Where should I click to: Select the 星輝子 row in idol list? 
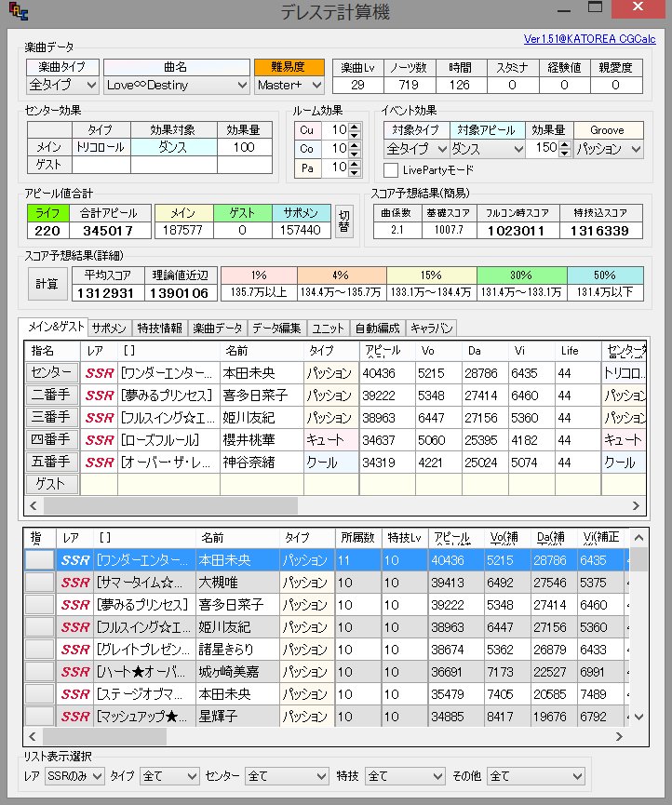click(326, 717)
